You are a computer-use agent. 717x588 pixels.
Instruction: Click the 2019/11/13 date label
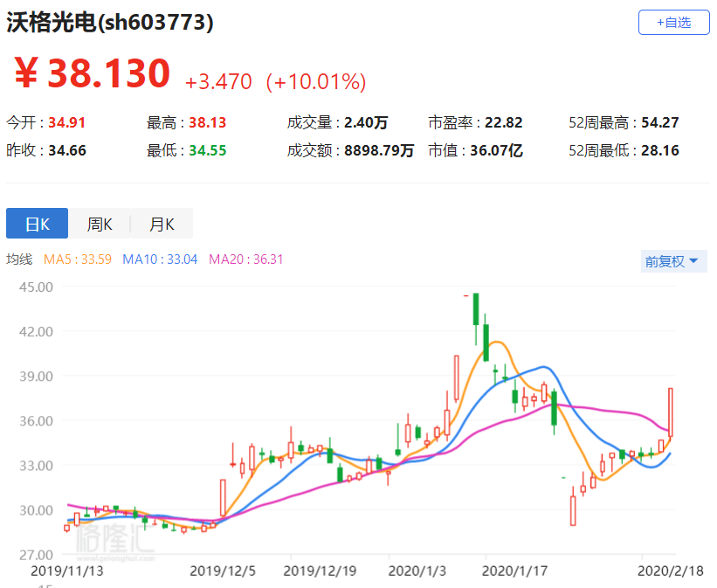(x=66, y=571)
